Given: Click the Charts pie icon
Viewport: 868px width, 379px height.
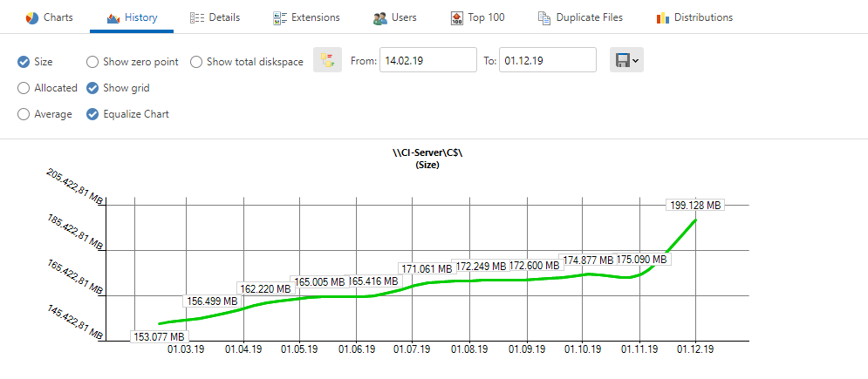Looking at the screenshot, I should [x=31, y=17].
